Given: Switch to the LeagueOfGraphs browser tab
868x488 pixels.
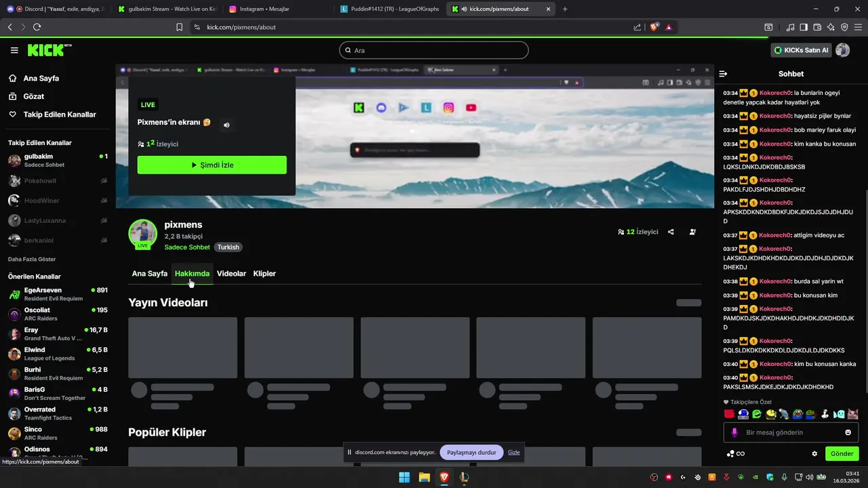Looking at the screenshot, I should coord(390,9).
